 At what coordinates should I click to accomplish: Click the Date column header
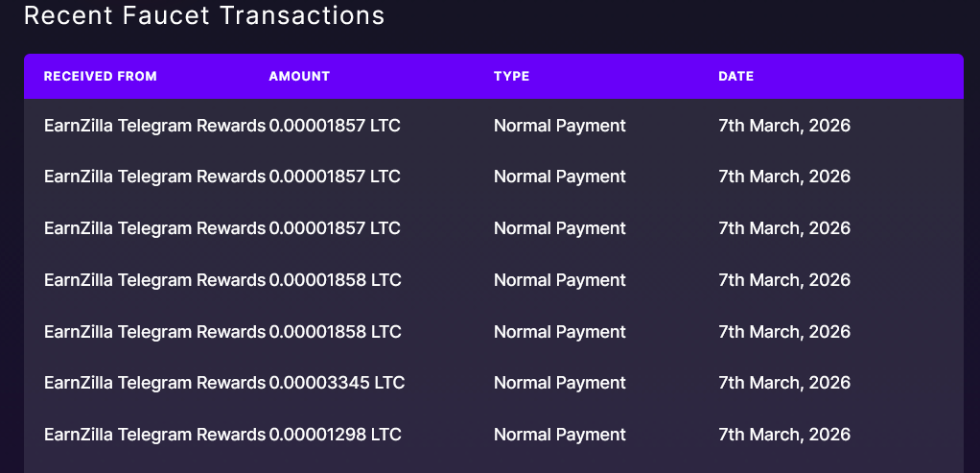coord(735,77)
